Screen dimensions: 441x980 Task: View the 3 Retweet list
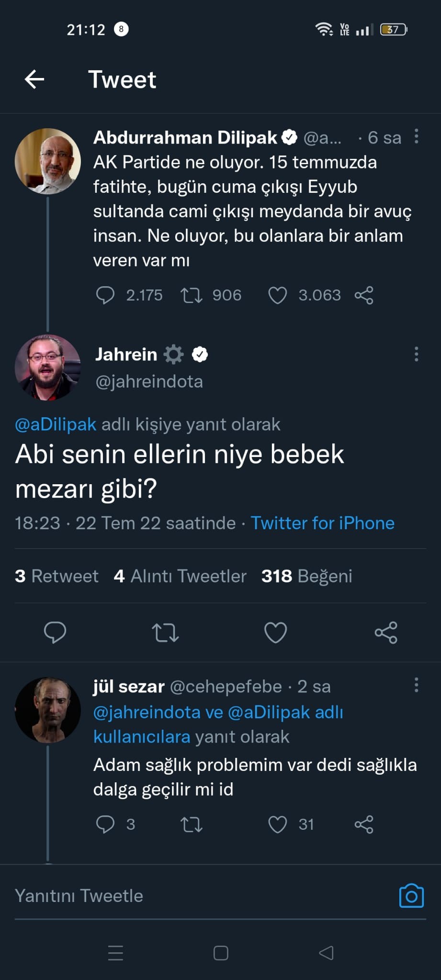point(57,576)
